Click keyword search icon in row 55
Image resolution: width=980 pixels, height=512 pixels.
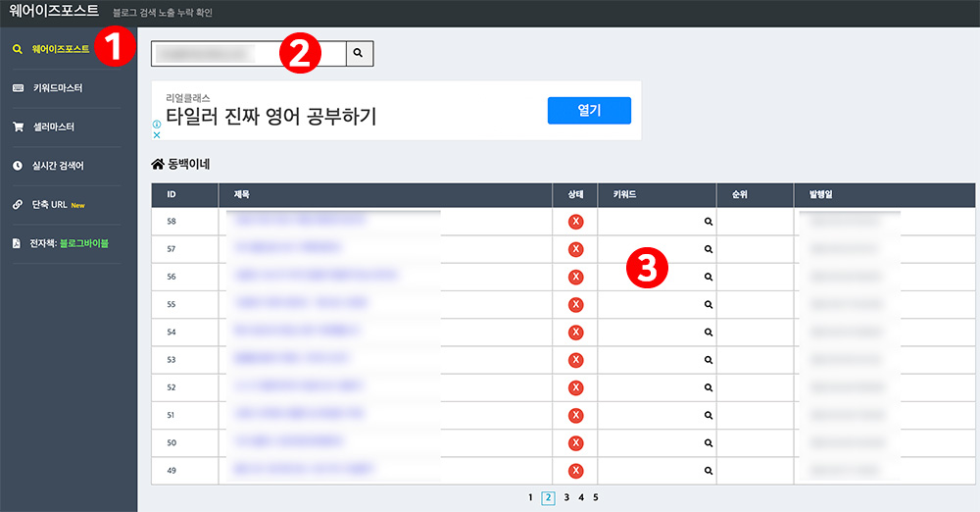709,305
